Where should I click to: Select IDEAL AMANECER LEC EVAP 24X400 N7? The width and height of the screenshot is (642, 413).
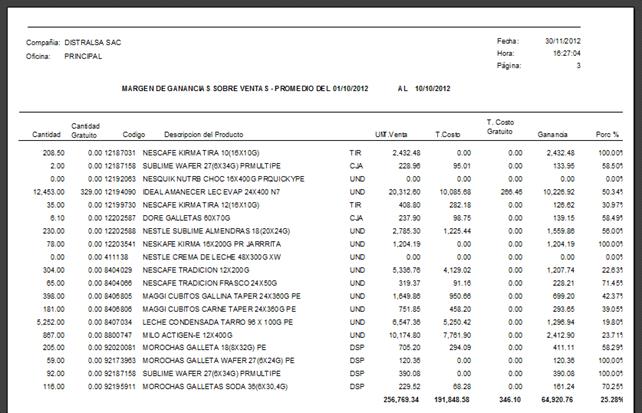click(211, 192)
